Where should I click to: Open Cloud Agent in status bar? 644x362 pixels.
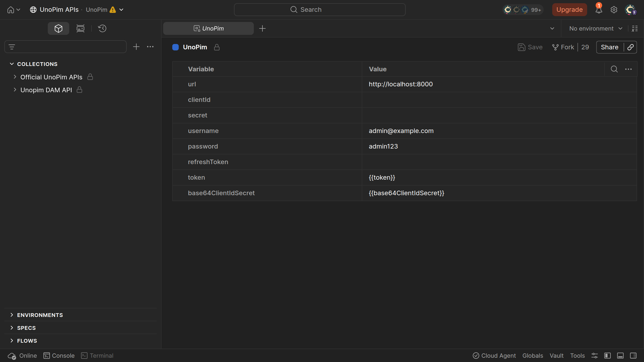(494, 356)
